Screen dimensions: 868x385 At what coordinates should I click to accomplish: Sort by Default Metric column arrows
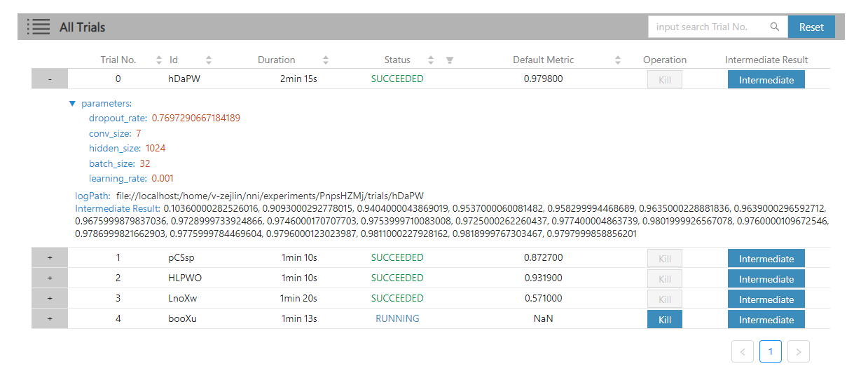(618, 60)
